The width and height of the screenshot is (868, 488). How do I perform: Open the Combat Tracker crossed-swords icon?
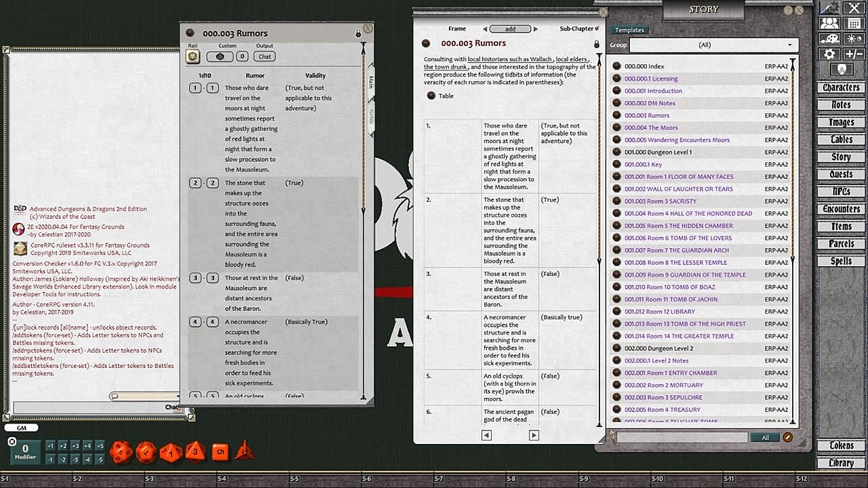[x=853, y=8]
